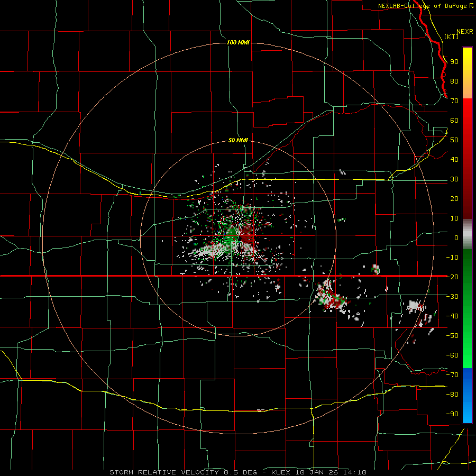Click the 'NEXLAB-College of DuPage' watermark text

click(x=422, y=6)
